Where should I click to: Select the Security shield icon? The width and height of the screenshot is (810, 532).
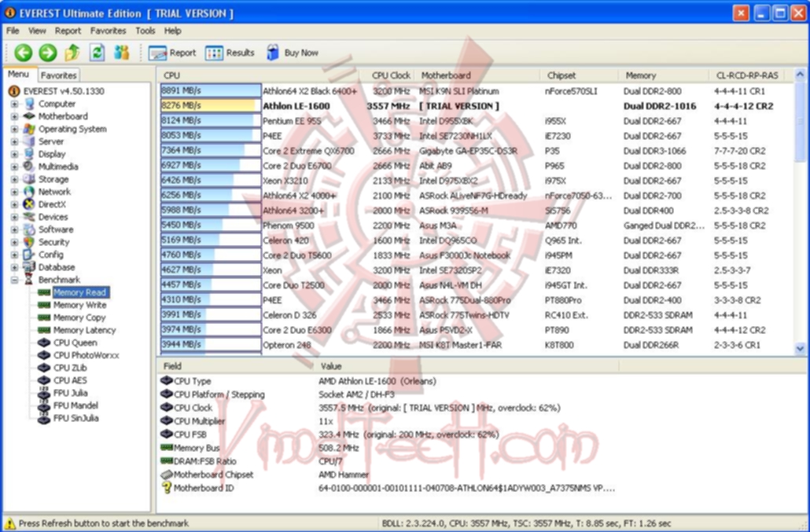point(29,242)
